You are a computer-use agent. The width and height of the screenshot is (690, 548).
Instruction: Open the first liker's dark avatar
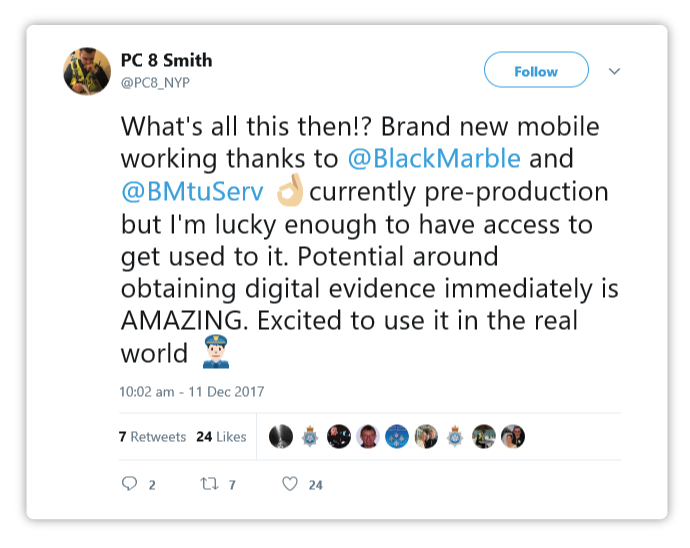281,437
